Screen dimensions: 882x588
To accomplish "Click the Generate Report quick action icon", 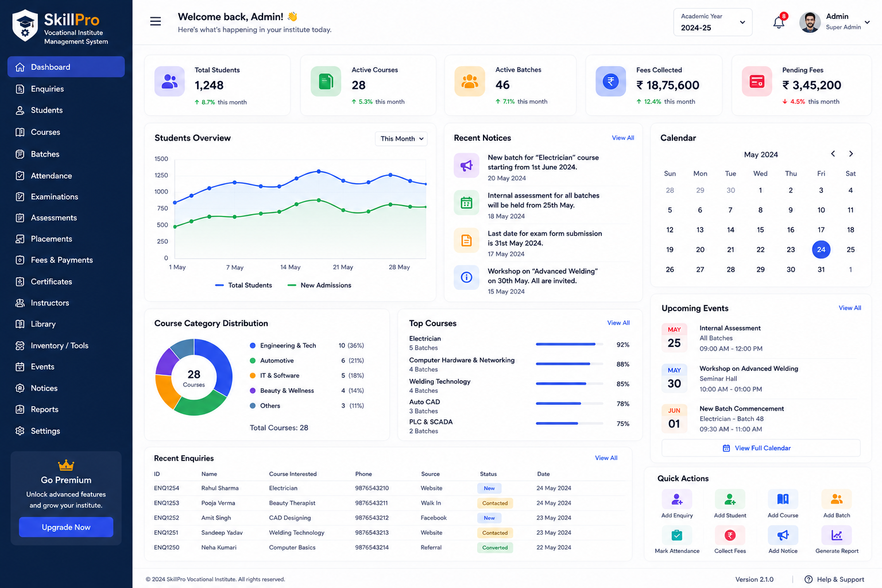I will [x=837, y=535].
